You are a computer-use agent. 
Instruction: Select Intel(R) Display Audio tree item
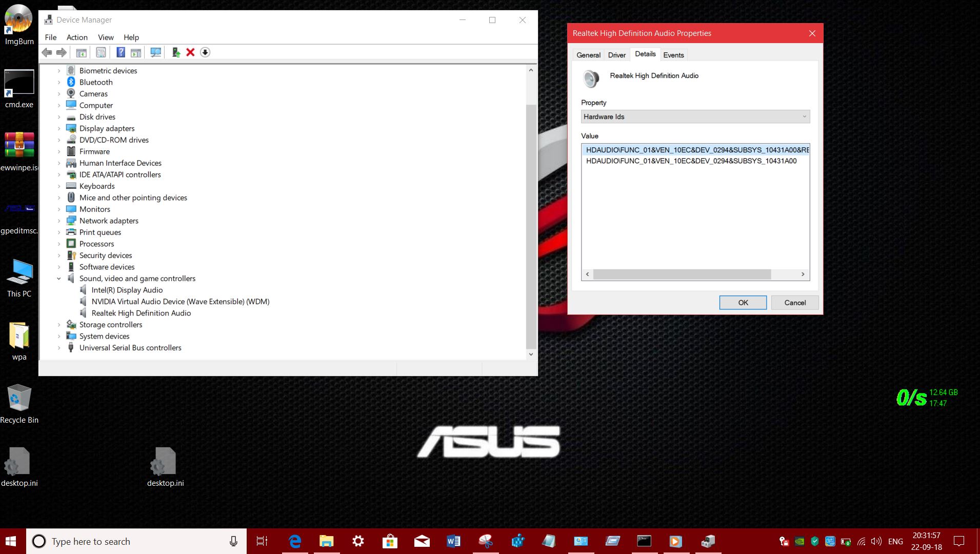(x=127, y=290)
